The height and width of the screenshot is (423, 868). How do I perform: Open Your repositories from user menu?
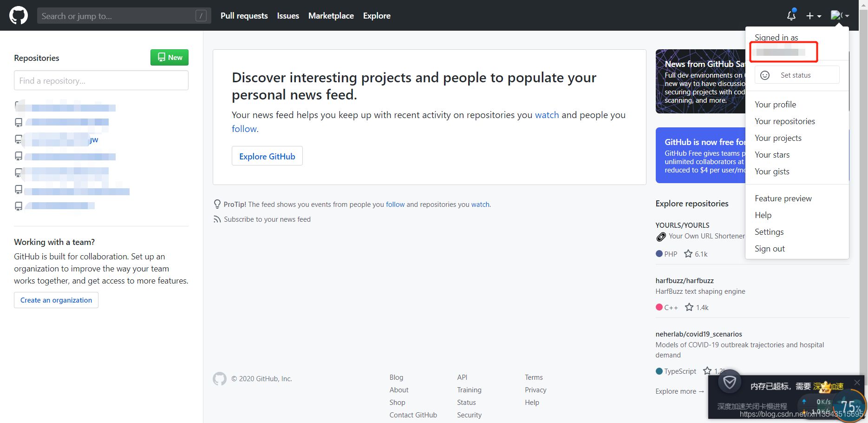(785, 121)
